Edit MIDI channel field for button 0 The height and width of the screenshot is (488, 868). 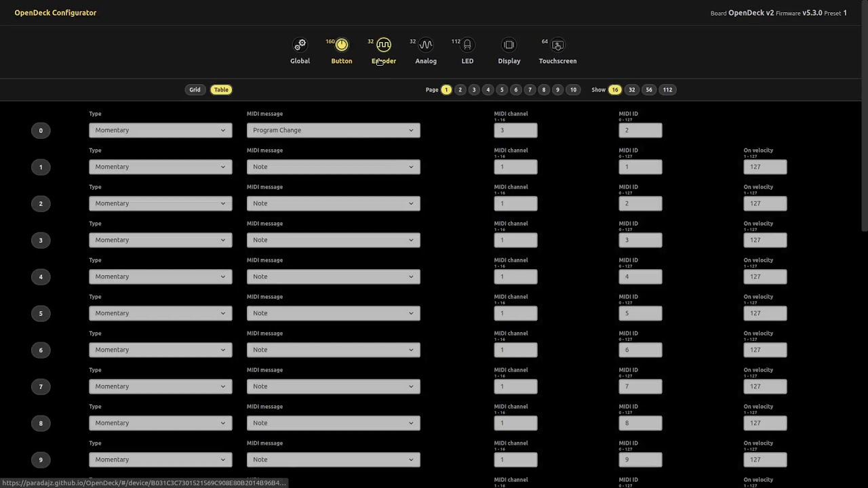tap(516, 130)
